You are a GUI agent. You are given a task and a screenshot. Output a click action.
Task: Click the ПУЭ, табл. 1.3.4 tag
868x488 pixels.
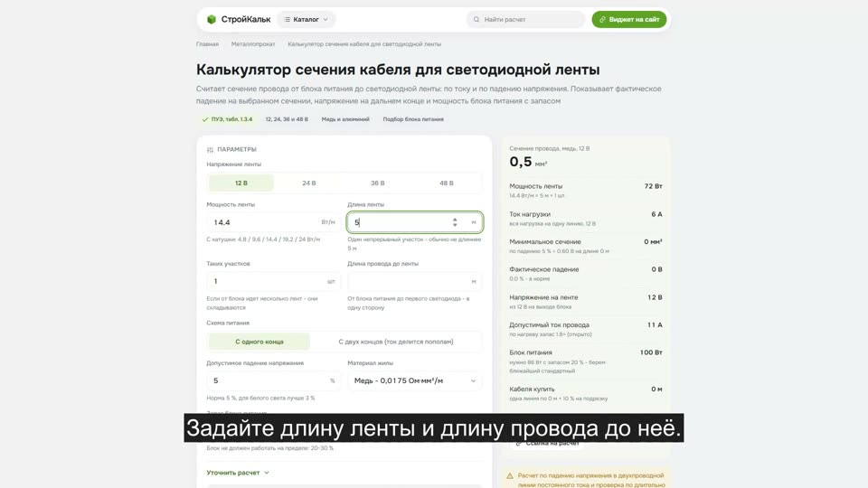pos(227,119)
